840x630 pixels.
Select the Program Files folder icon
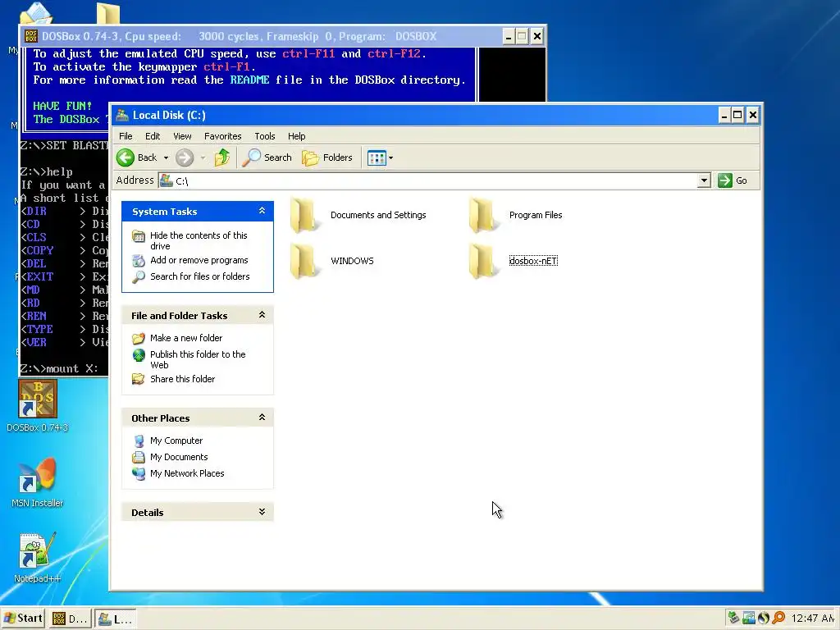[x=483, y=215]
